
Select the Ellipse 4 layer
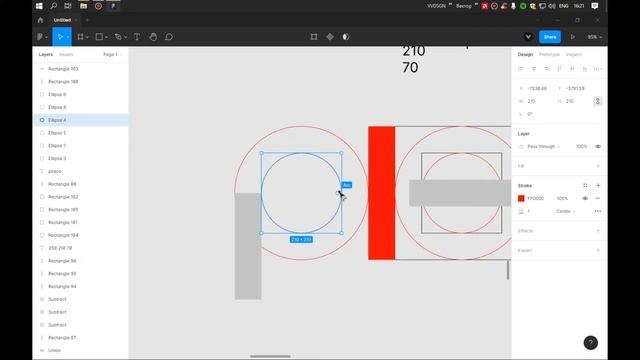tap(80, 120)
